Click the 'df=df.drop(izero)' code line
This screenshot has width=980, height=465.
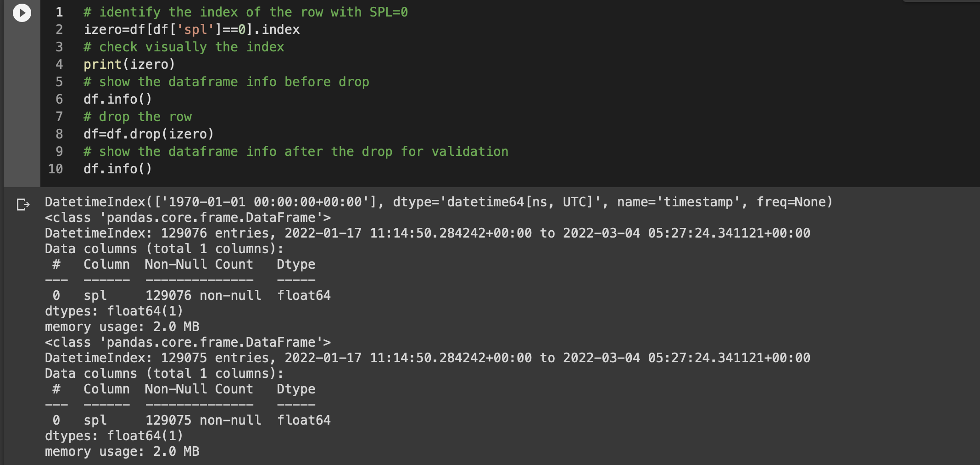click(148, 134)
